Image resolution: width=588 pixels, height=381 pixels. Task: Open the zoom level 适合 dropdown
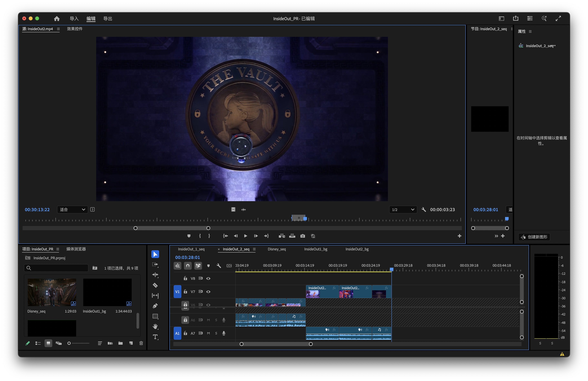(x=72, y=209)
